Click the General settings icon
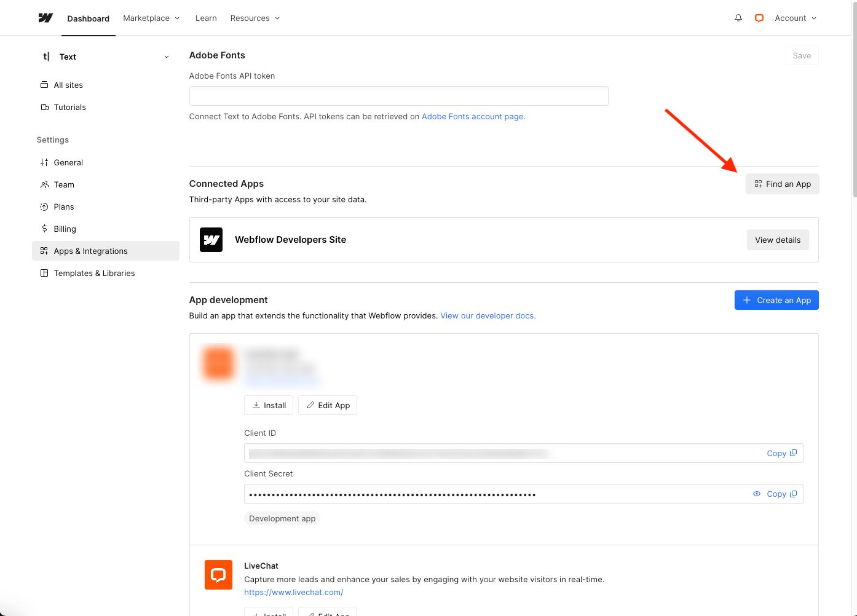Screen dimensions: 857x616 click(x=44, y=162)
